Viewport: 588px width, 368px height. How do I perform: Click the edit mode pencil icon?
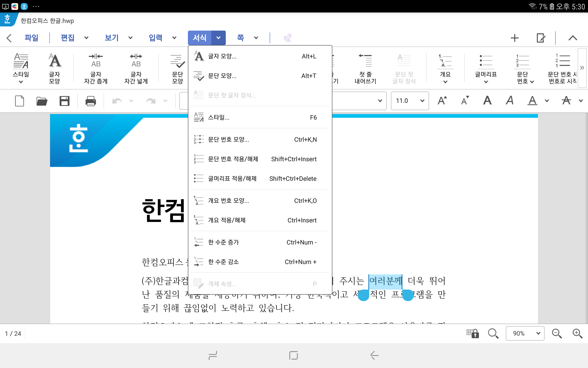click(x=541, y=38)
